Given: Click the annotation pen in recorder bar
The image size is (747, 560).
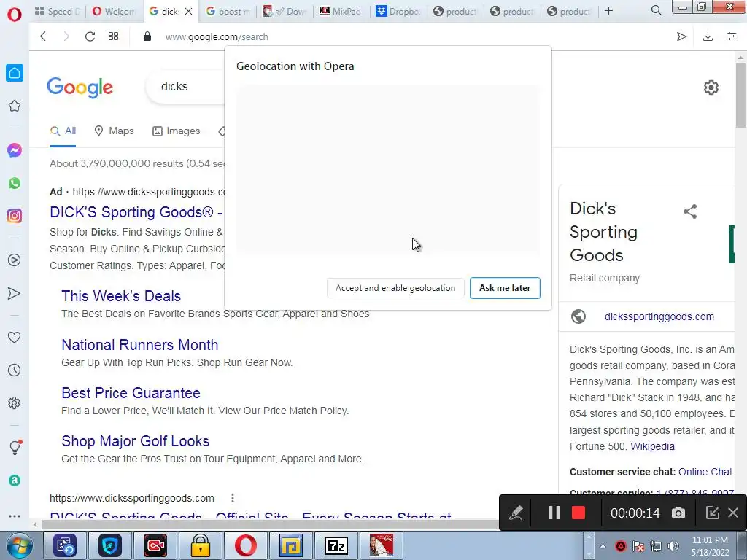Looking at the screenshot, I should (516, 513).
